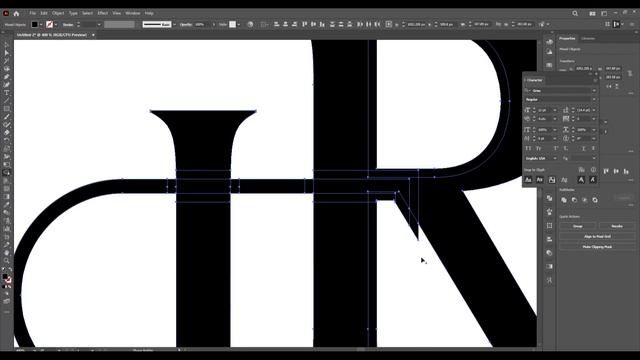Click the Home icon
This screenshot has width=640, height=360.
click(x=16, y=13)
